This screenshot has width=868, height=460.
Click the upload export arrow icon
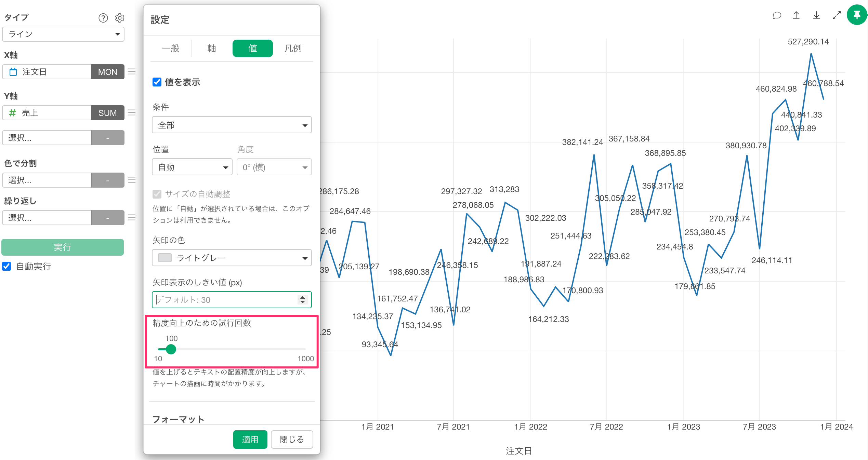pyautogui.click(x=796, y=15)
